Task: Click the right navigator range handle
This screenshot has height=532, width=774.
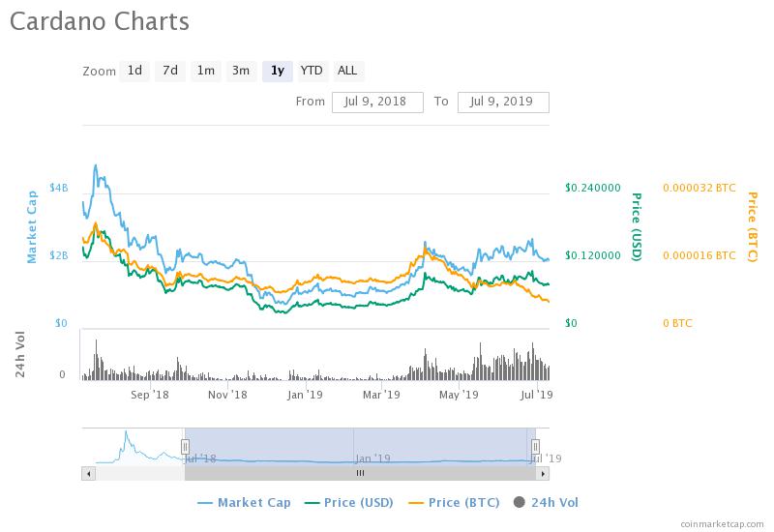Action: 535,445
